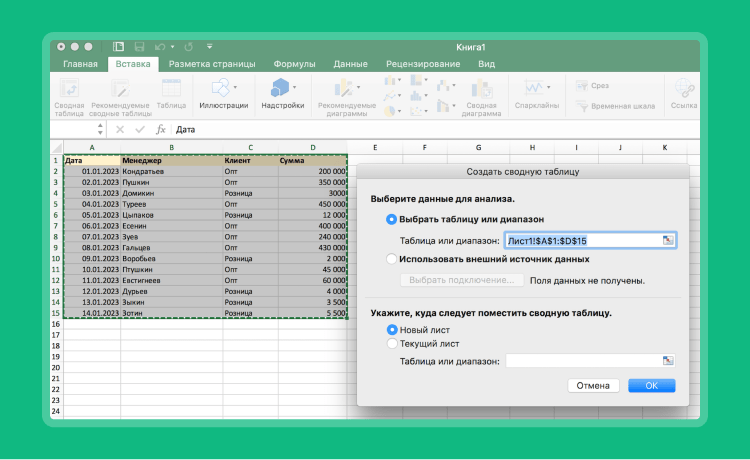Choose the 'Текущий лист' radio button
750x460 pixels.
tap(391, 343)
